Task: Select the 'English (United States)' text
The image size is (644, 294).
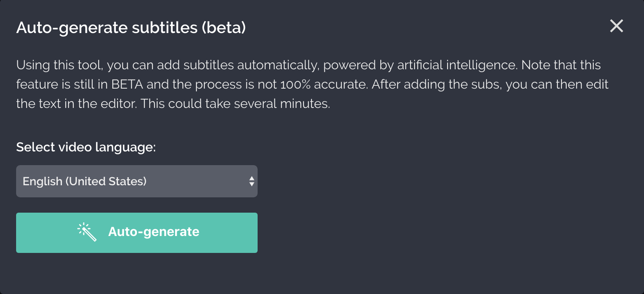Action: point(85,181)
